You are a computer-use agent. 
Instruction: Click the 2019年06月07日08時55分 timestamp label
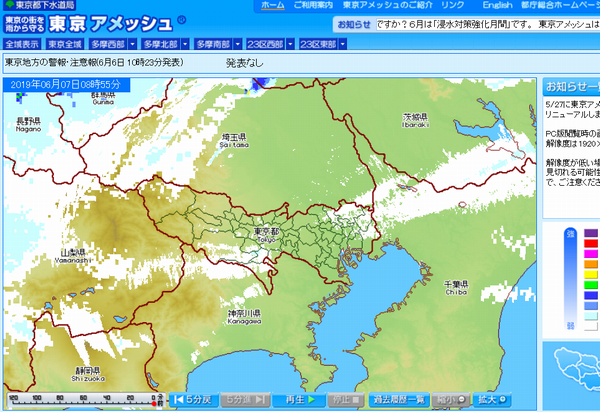click(x=66, y=85)
